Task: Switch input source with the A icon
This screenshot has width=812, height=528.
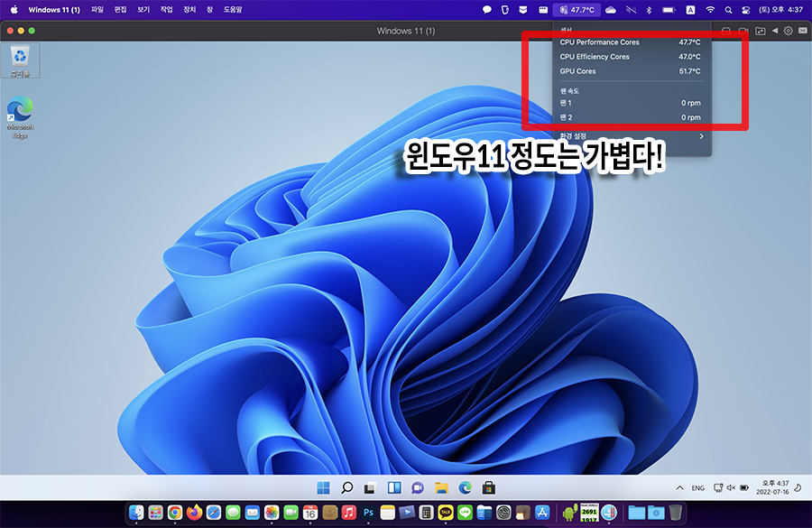Action: (690, 9)
